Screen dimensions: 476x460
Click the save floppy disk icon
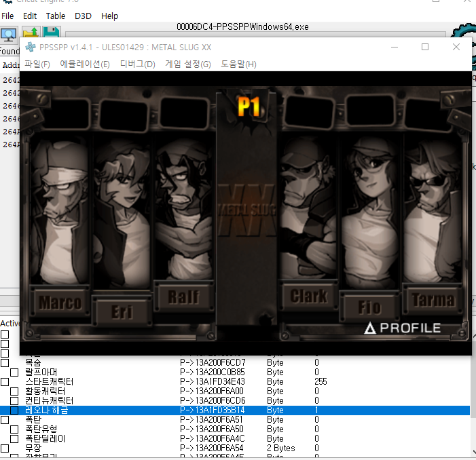click(x=51, y=32)
